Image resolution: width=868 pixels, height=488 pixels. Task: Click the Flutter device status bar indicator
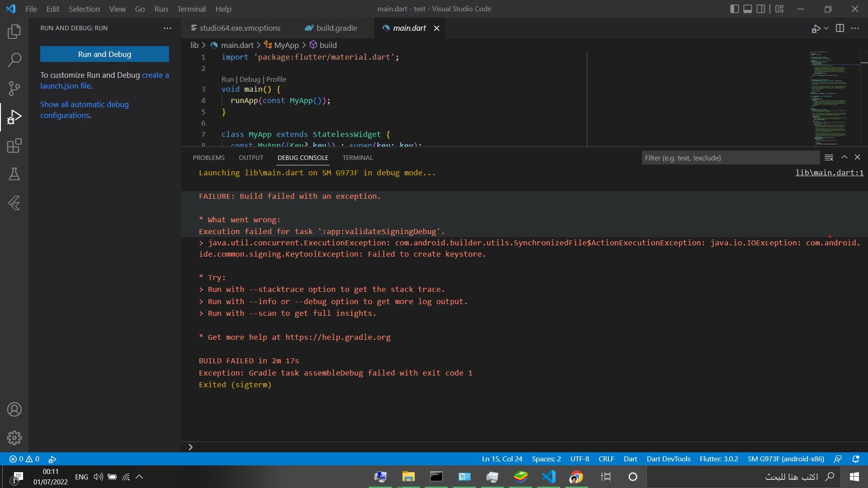(786, 458)
